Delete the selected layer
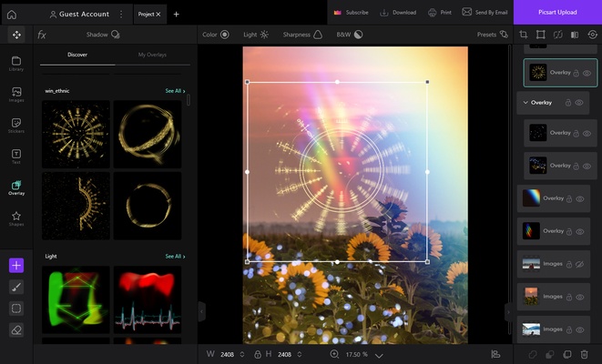The image size is (602, 364). pyautogui.click(x=584, y=354)
